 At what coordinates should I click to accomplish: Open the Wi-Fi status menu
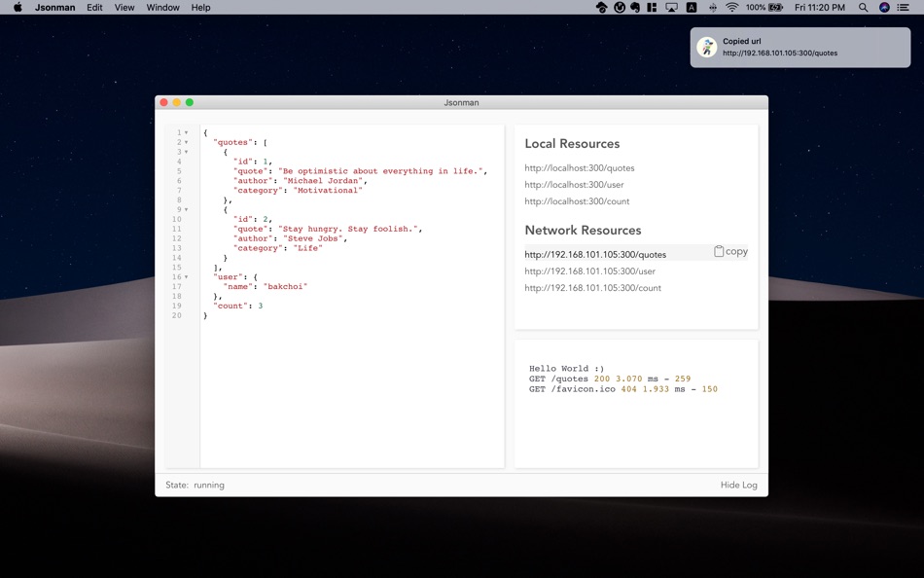pos(731,8)
